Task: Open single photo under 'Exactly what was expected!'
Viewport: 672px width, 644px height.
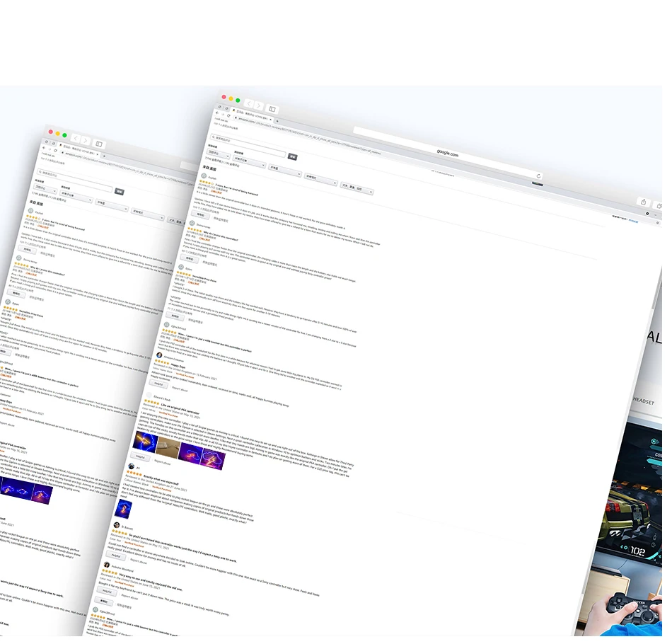Action: (123, 510)
